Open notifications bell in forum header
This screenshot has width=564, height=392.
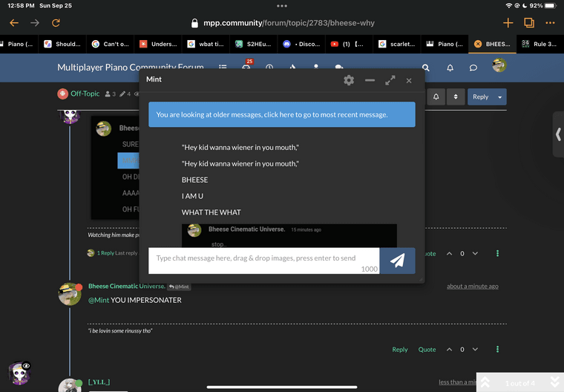[x=450, y=68]
